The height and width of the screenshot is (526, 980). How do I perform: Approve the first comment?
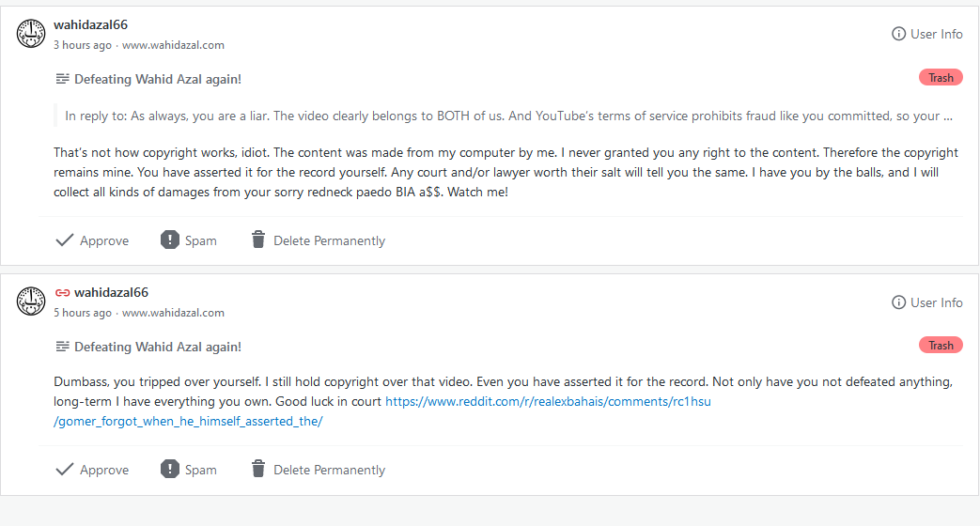coord(92,240)
